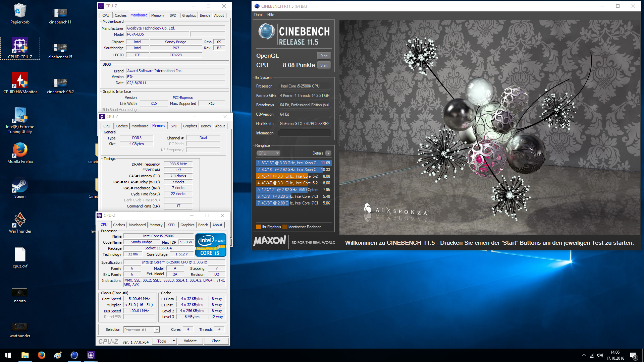Start the OpenGL benchmark
The height and width of the screenshot is (362, 644).
coord(324,56)
